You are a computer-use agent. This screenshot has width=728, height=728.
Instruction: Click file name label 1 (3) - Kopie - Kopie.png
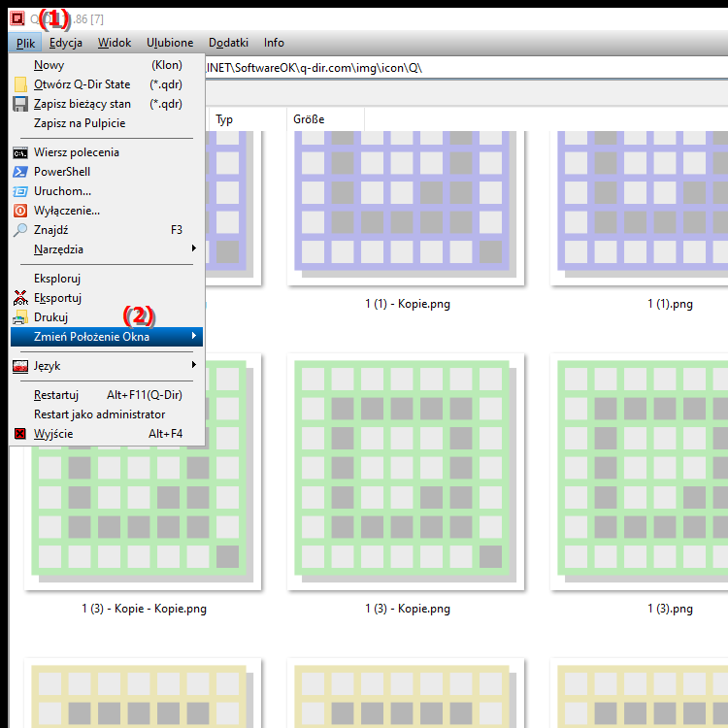pos(145,609)
